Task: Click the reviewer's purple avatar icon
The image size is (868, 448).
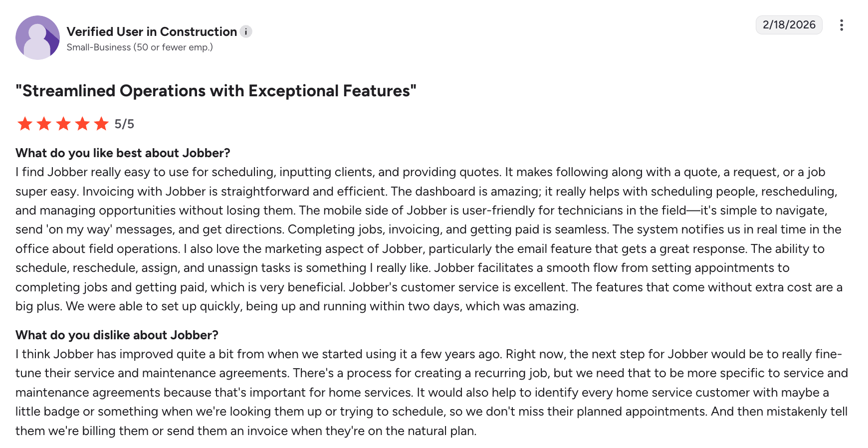Action: (x=37, y=37)
